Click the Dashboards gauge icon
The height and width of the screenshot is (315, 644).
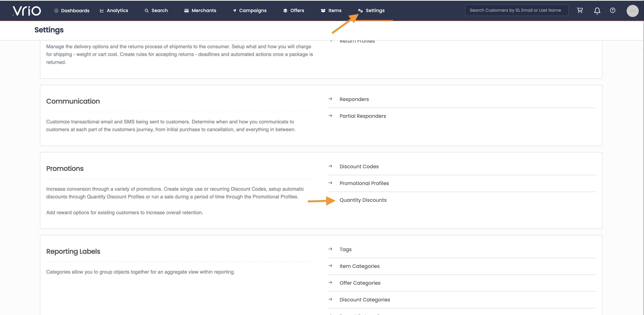pos(56,11)
